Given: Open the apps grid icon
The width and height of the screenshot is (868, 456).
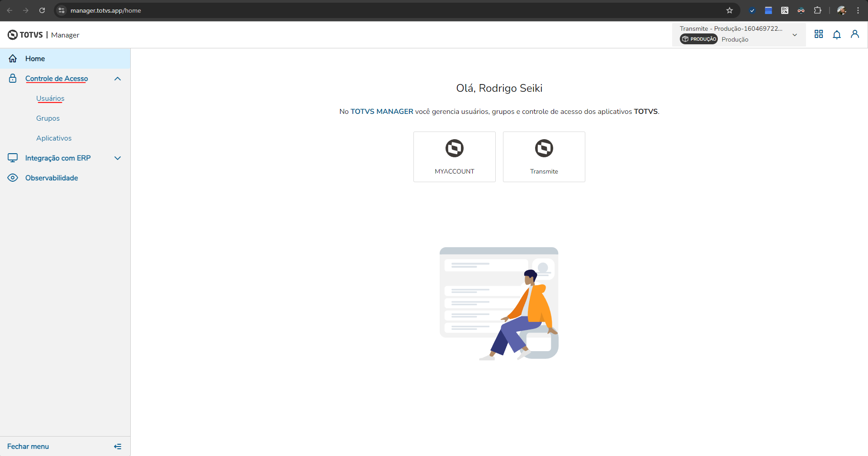Looking at the screenshot, I should click(x=819, y=34).
